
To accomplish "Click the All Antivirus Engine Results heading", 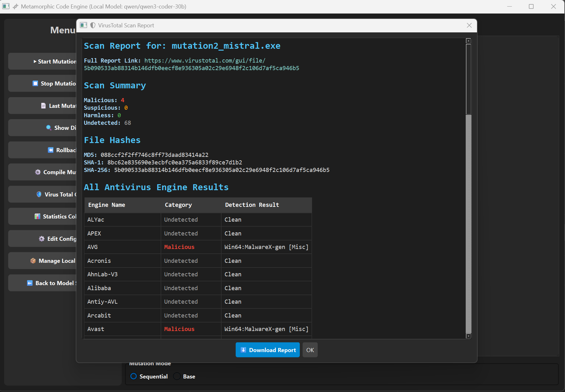I will point(156,187).
